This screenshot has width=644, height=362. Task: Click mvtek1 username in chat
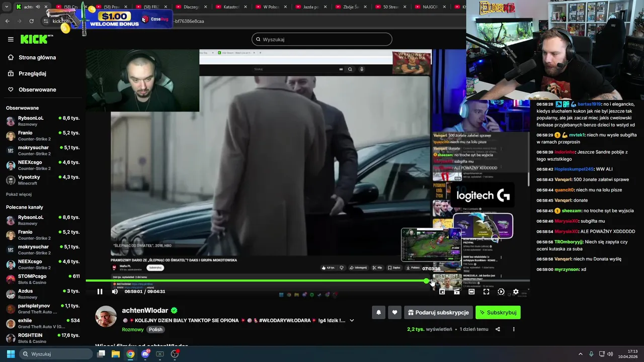pyautogui.click(x=577, y=135)
